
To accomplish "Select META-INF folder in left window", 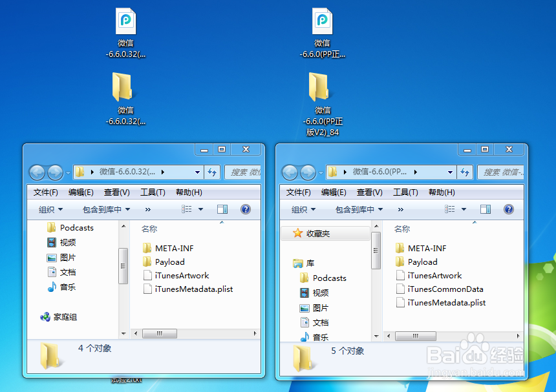I will tap(168, 248).
